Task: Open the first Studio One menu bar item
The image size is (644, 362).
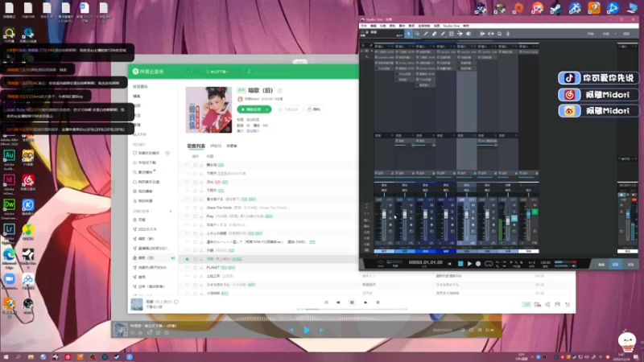Action: tap(364, 26)
